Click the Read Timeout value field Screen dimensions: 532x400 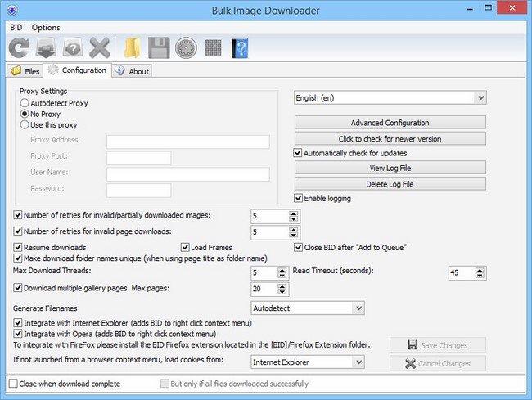pos(462,273)
